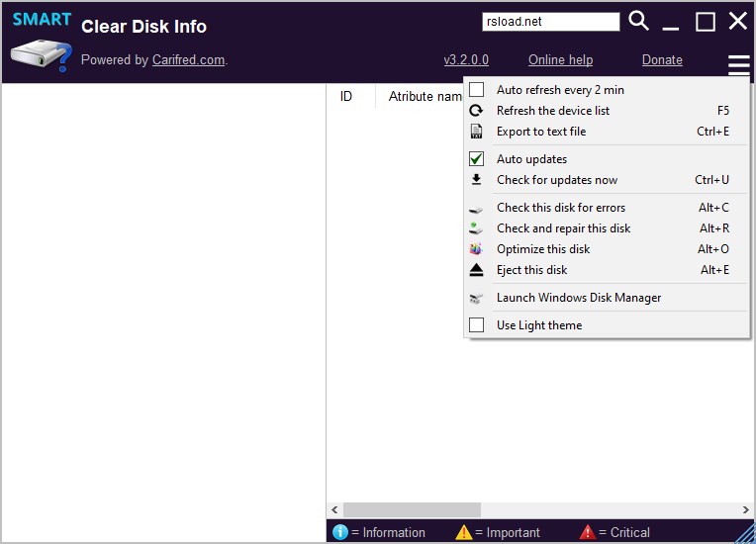Click the ID column header

point(346,96)
